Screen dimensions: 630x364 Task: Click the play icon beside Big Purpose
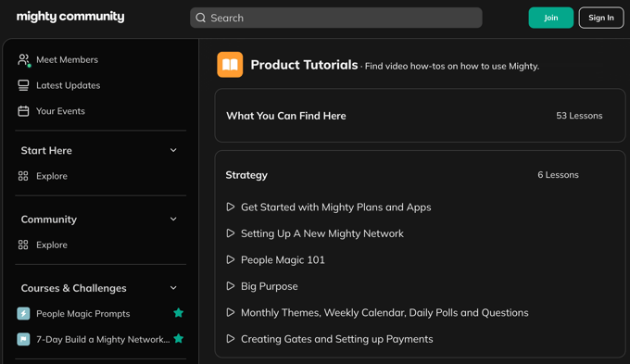coord(230,286)
